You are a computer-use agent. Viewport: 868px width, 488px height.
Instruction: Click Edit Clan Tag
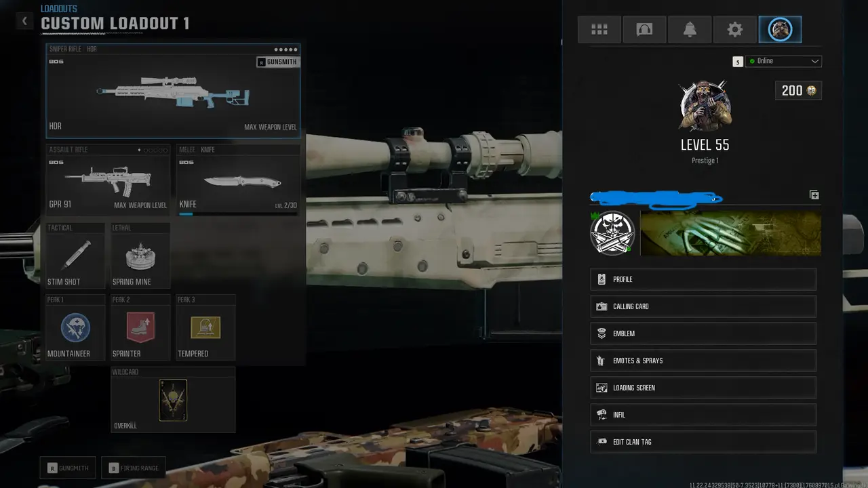(703, 442)
